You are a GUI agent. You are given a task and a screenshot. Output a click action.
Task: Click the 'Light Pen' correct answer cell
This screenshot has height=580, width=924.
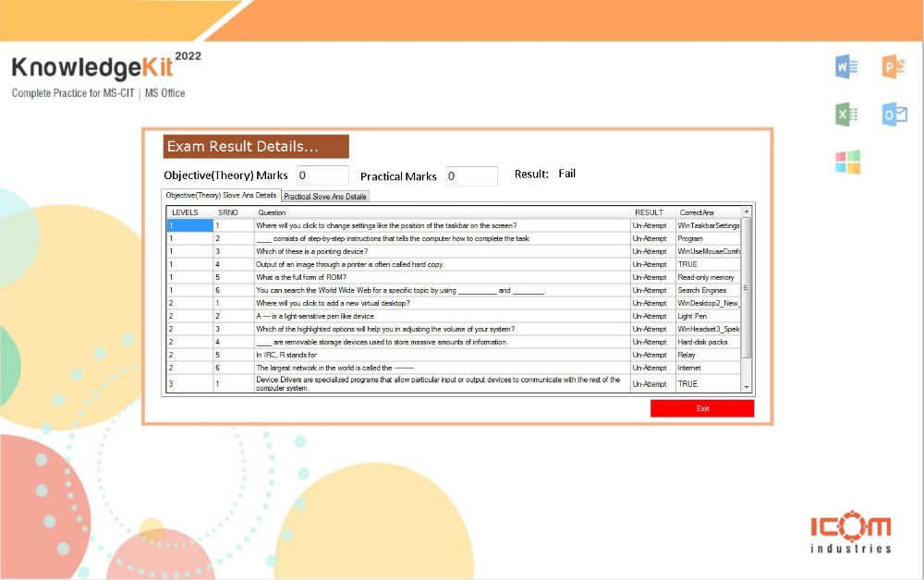(x=709, y=316)
